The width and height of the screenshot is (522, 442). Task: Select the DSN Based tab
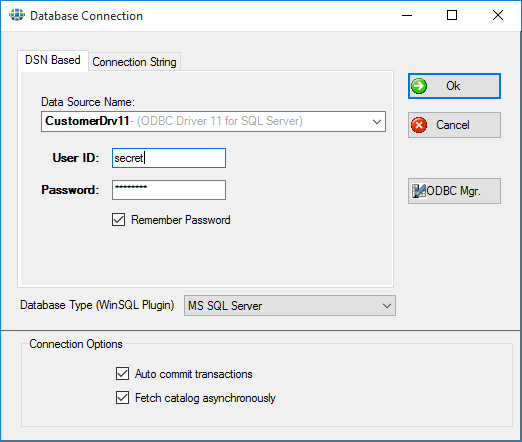53,60
